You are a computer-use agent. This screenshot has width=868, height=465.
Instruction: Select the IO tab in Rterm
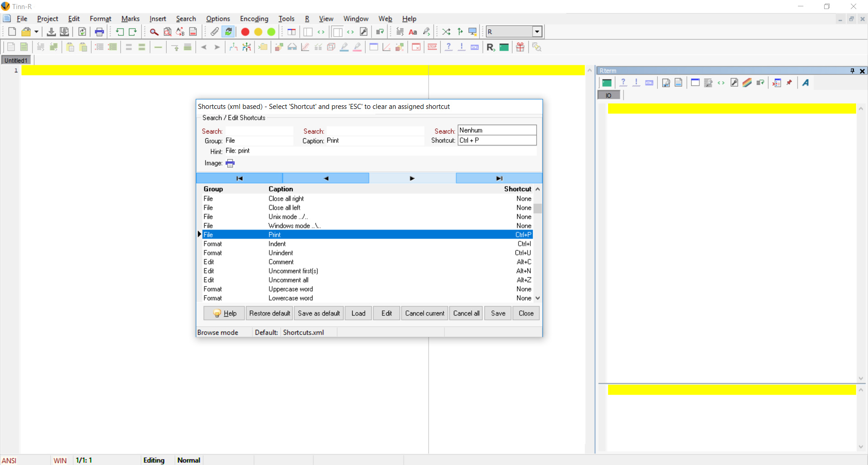coord(609,95)
